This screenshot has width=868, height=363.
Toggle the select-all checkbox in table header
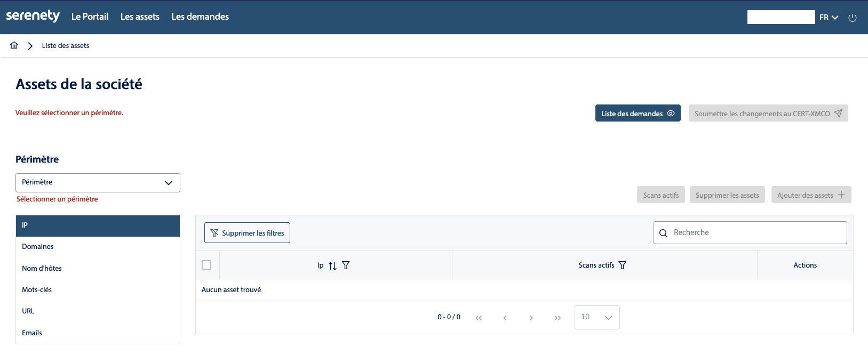[x=206, y=265]
